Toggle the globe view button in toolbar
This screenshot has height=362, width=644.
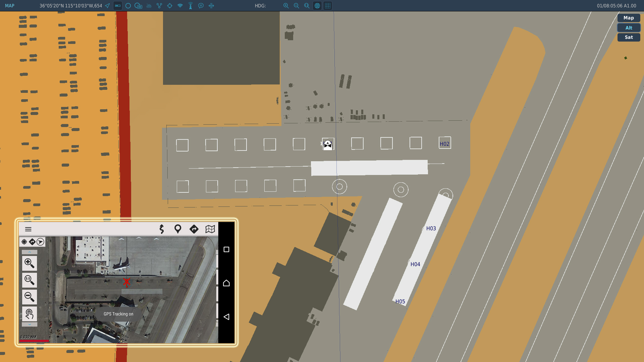(317, 6)
